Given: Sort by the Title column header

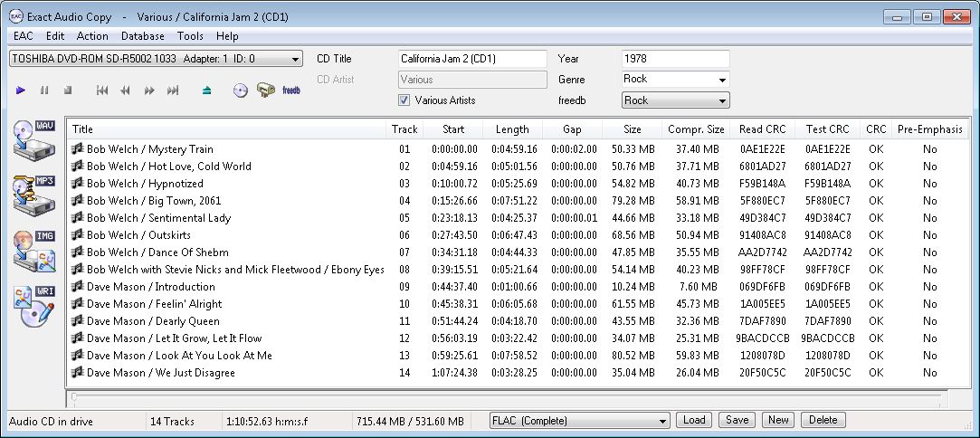Looking at the screenshot, I should coord(226,129).
